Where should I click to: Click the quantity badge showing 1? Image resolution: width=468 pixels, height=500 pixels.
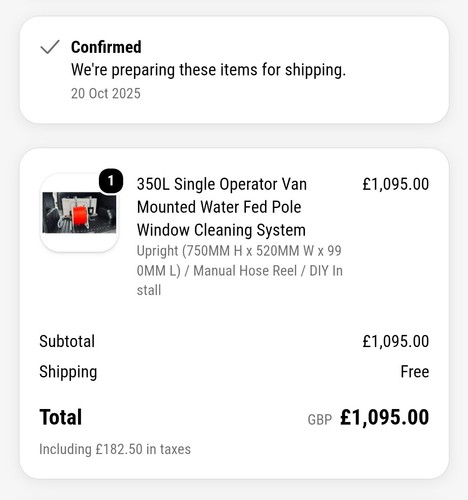[x=111, y=181]
